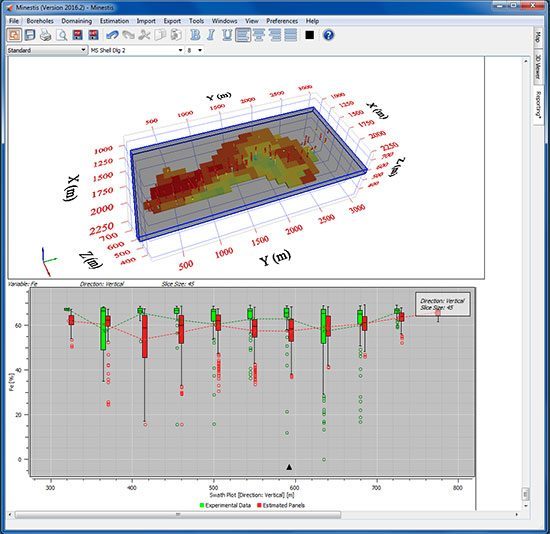Open the font size 8 dropdown
This screenshot has width=550, height=534.
(195, 50)
